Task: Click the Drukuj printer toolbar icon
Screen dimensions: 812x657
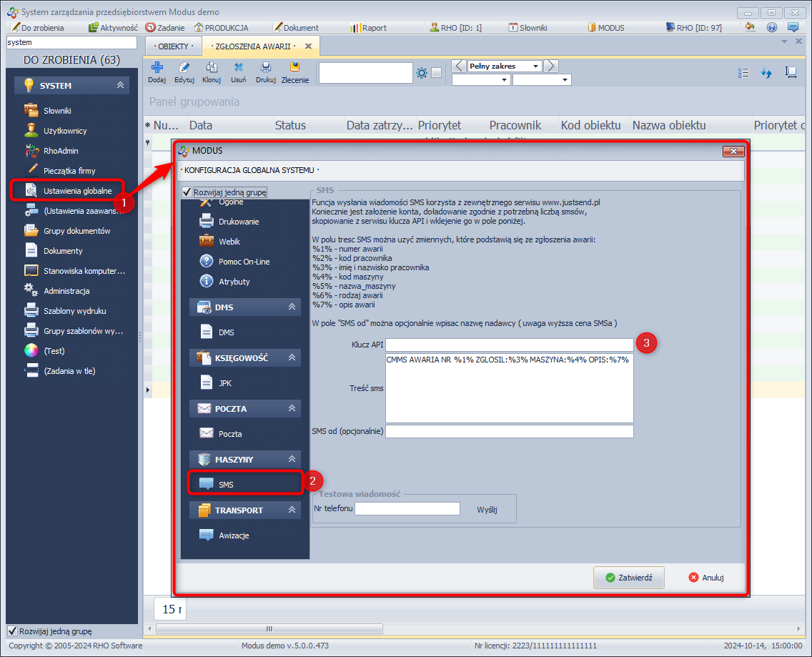Action: pyautogui.click(x=266, y=72)
